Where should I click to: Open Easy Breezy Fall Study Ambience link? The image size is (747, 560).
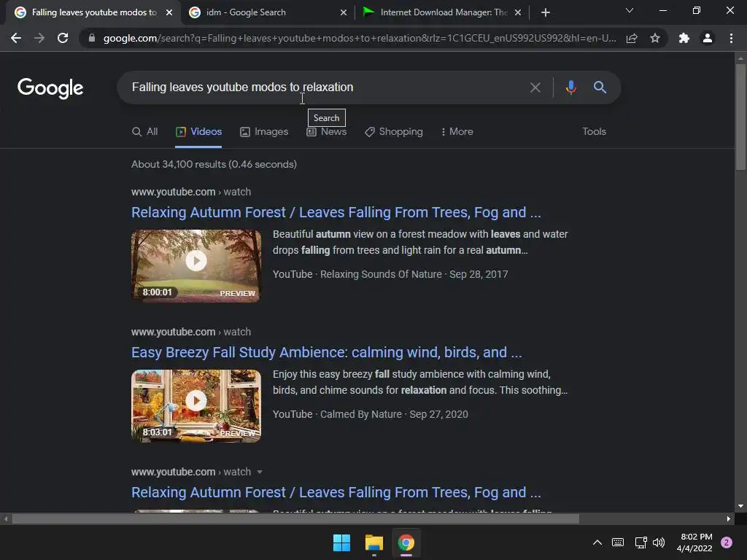click(x=326, y=352)
